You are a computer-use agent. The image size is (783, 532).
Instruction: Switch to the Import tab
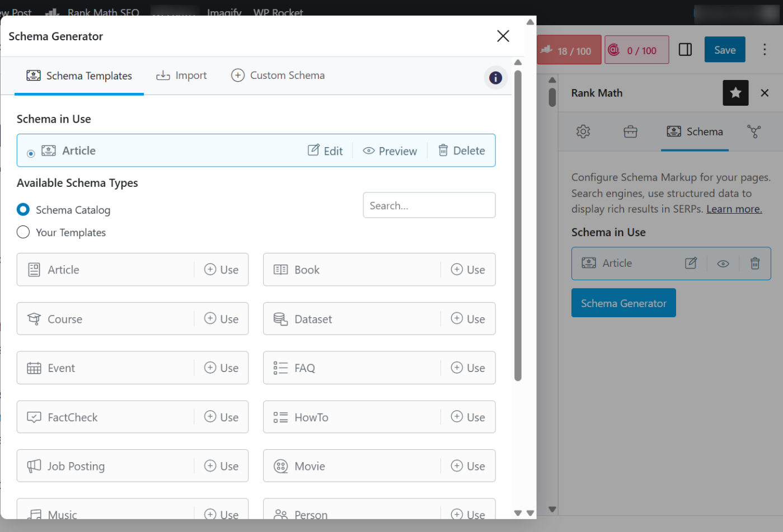click(x=181, y=75)
